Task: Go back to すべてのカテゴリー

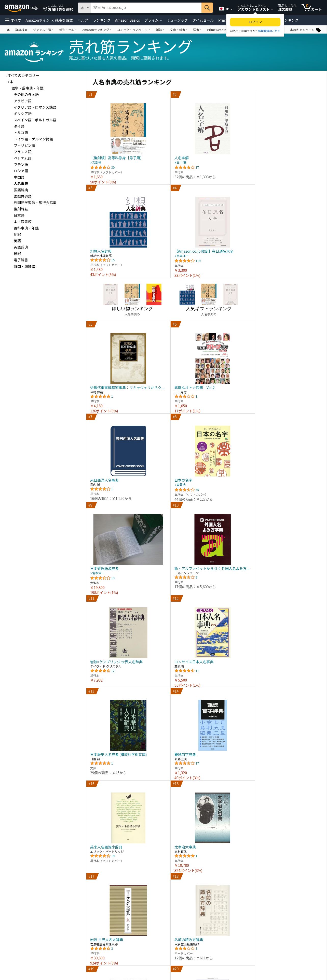Action: click(23, 75)
